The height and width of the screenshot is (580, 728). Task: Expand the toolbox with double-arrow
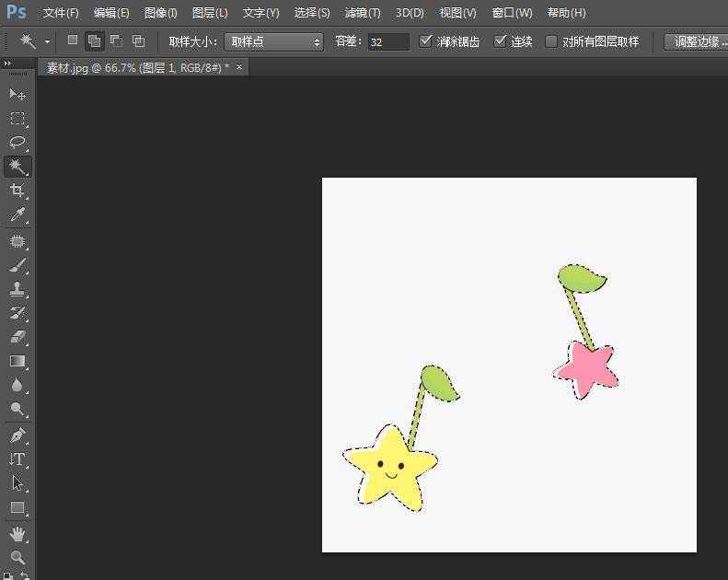pos(8,64)
